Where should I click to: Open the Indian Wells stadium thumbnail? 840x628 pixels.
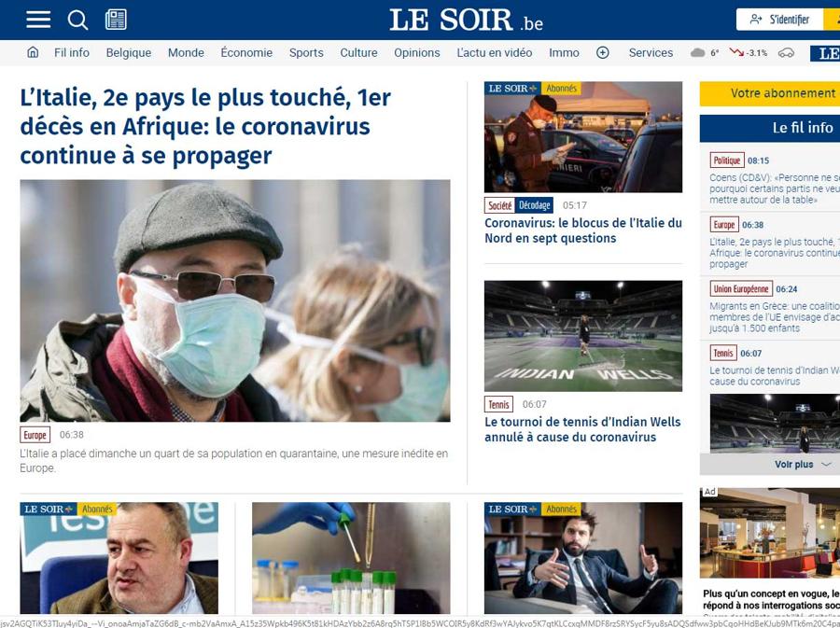tap(582, 336)
